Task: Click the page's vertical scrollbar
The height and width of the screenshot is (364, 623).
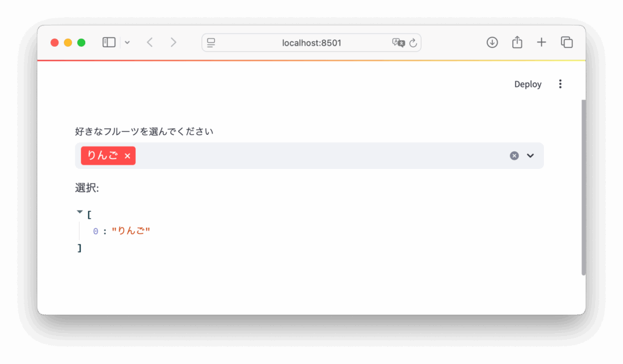Action: (583, 182)
